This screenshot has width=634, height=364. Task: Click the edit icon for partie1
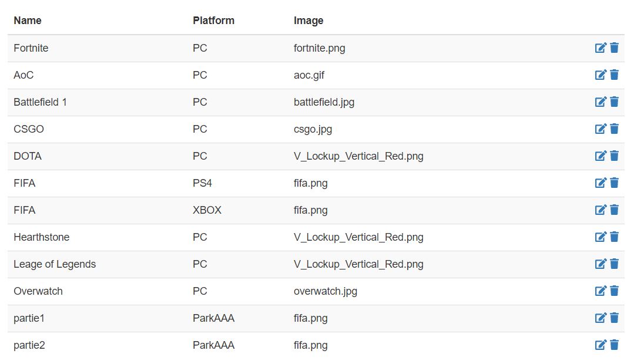click(601, 318)
